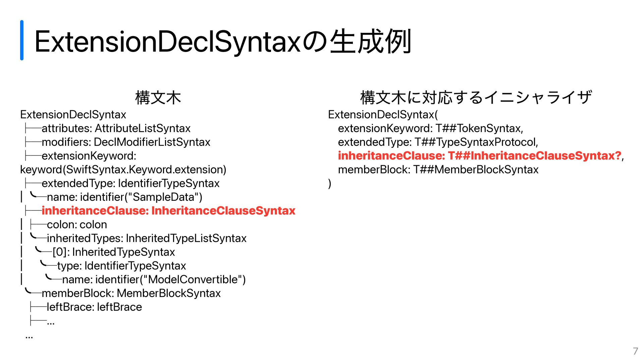Screen dimensions: 644x362
Task: Click extensionKeyword: T##TokenSyntax parameter
Action: [430, 128]
